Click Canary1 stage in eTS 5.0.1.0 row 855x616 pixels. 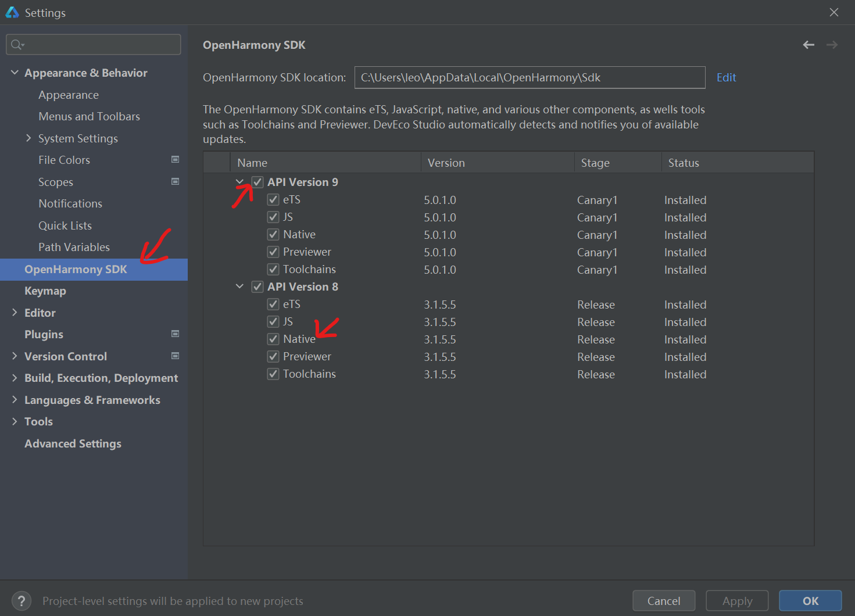click(597, 200)
